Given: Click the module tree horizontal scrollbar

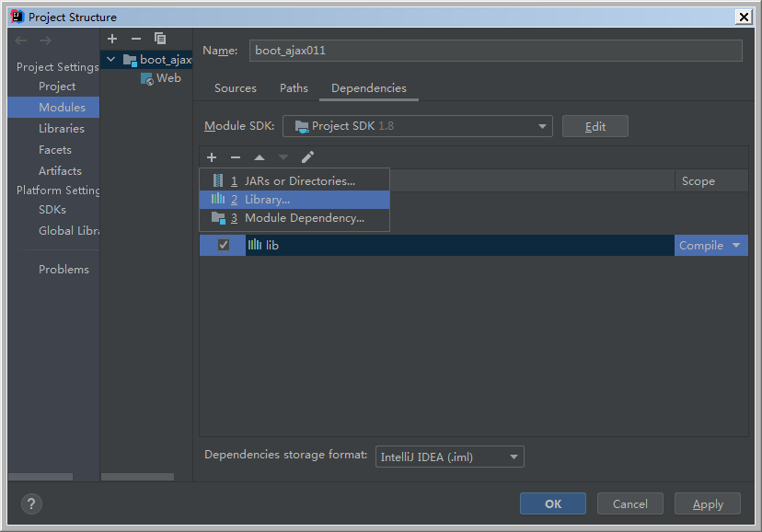Looking at the screenshot, I should click(x=137, y=477).
